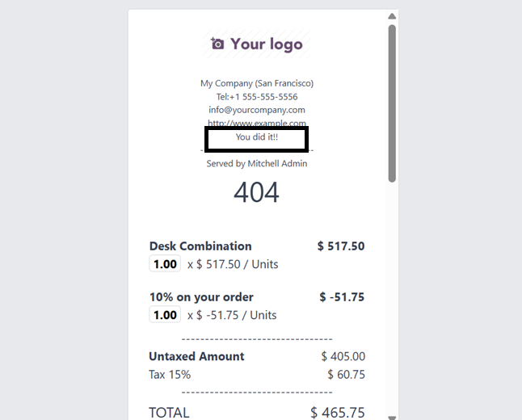
Task: Click the Tax 15% row
Action: tap(257, 375)
